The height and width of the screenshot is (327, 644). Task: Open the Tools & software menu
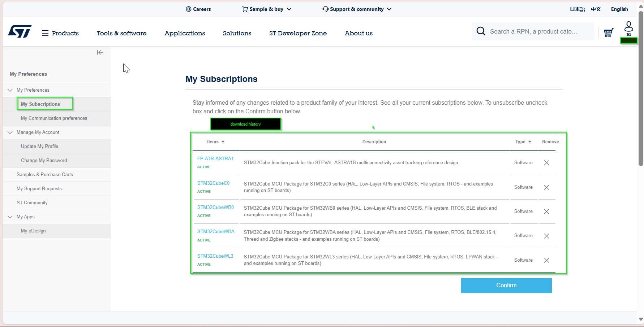point(121,33)
